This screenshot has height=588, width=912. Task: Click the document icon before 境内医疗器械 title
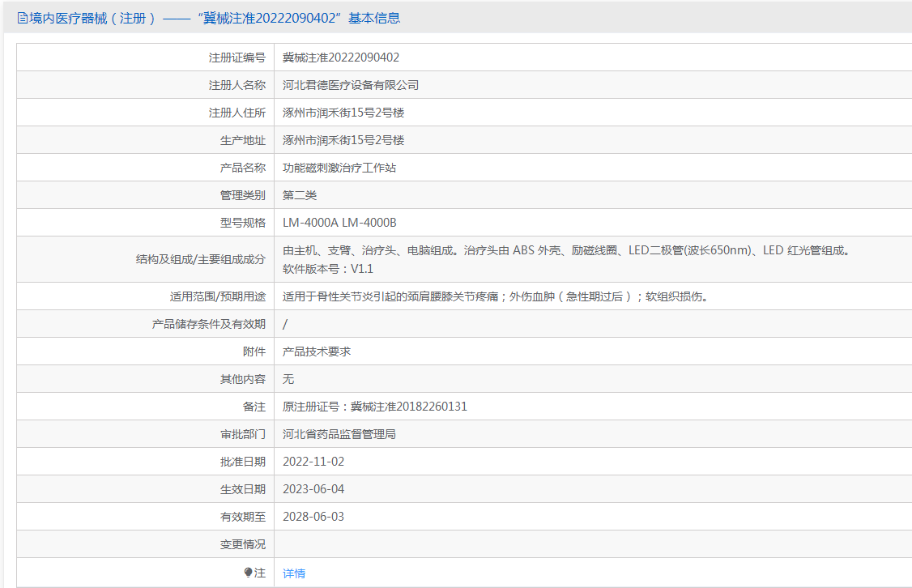(23, 19)
